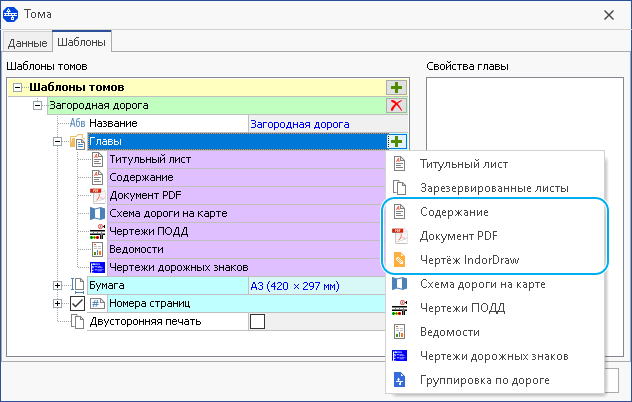632x402 pixels.
Task: Choose Чертежи ПОДД from popup menu
Action: [495, 308]
